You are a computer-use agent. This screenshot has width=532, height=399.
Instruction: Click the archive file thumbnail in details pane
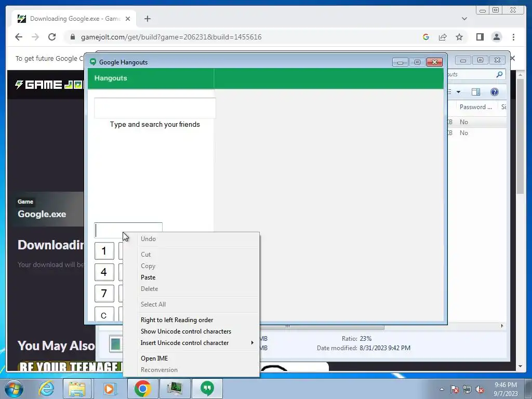115,343
